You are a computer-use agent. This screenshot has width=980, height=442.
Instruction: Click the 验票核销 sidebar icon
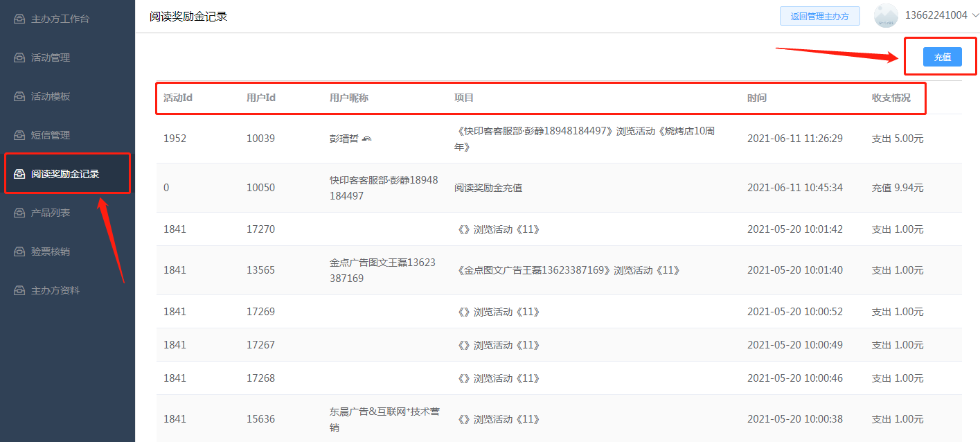coord(19,251)
